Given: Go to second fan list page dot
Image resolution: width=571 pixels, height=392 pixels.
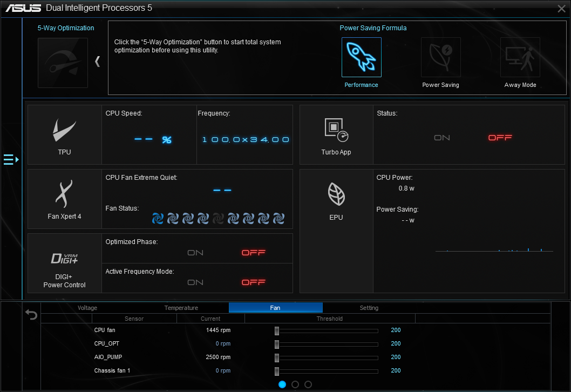Looking at the screenshot, I should [x=295, y=384].
